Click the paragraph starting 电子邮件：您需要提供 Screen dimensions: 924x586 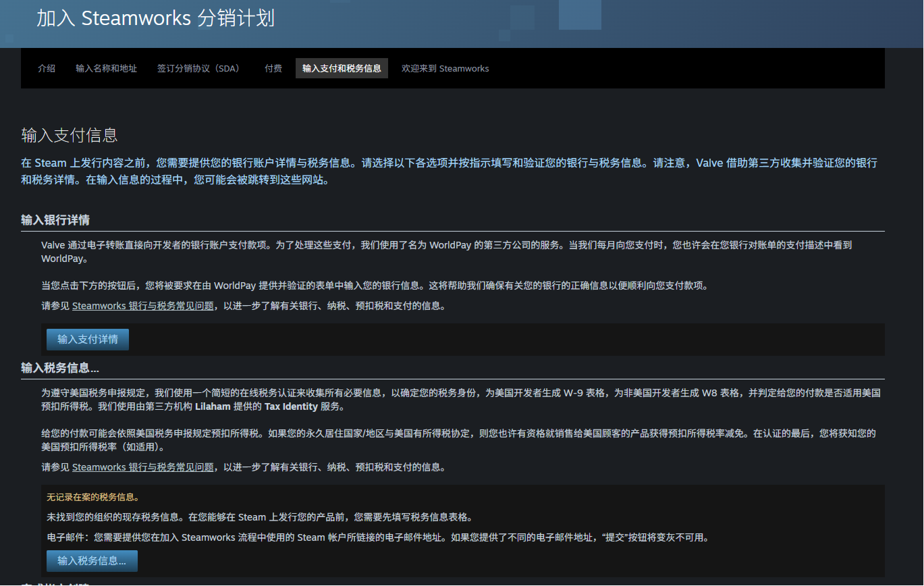point(378,537)
